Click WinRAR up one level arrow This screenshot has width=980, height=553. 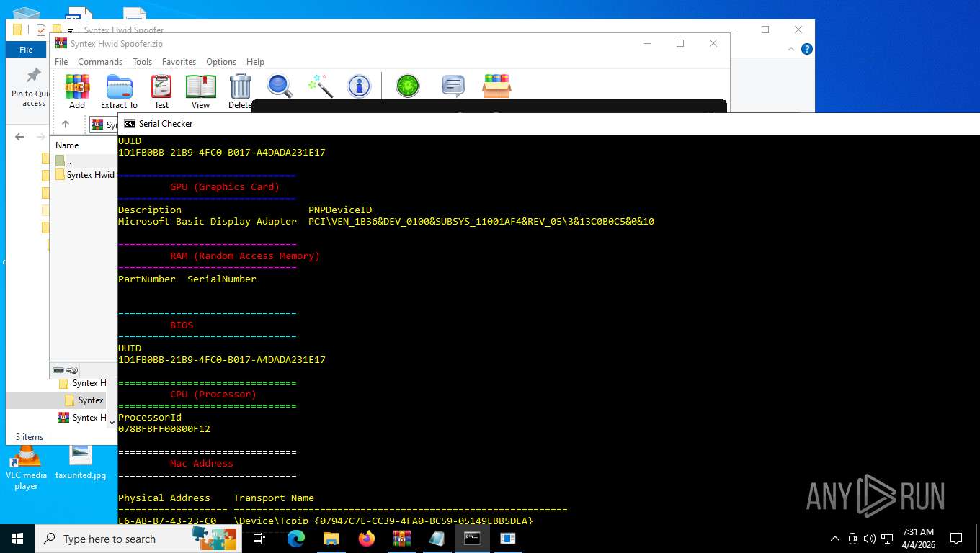[66, 124]
